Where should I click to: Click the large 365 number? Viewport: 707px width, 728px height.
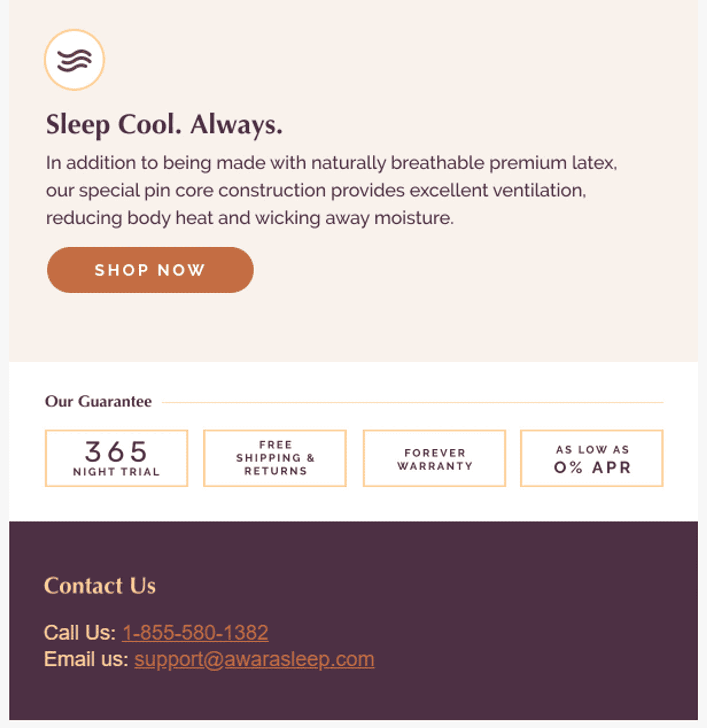116,451
